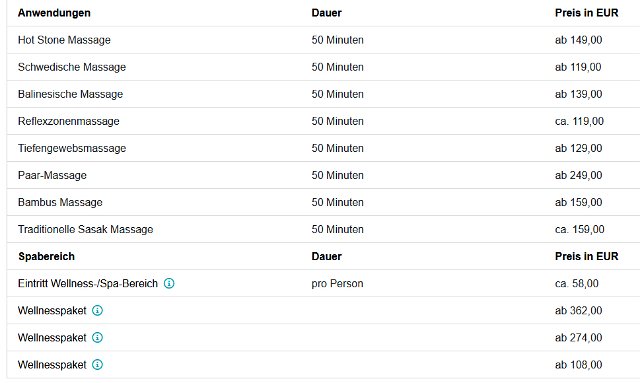640x383 pixels.
Task: Click Schwedische Massage entry
Action: pos(72,67)
